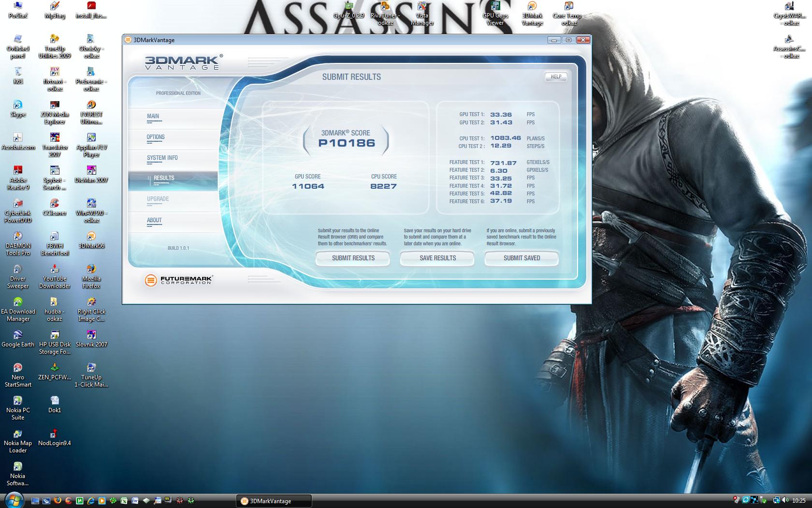The height and width of the screenshot is (508, 812).
Task: Click the SAVE RESULTS button
Action: [x=437, y=258]
